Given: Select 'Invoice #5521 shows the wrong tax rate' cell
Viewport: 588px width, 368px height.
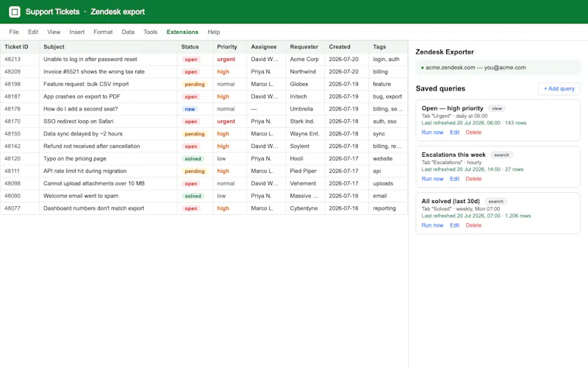Looking at the screenshot, I should (x=108, y=71).
